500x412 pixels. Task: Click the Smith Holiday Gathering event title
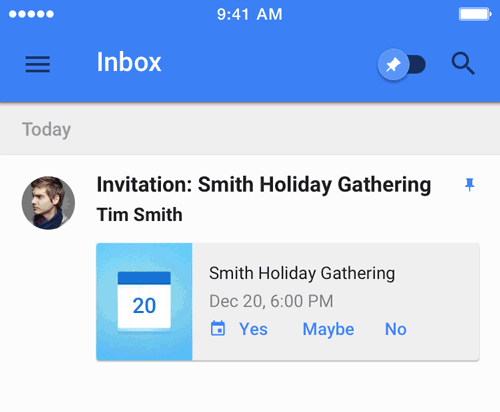click(302, 273)
